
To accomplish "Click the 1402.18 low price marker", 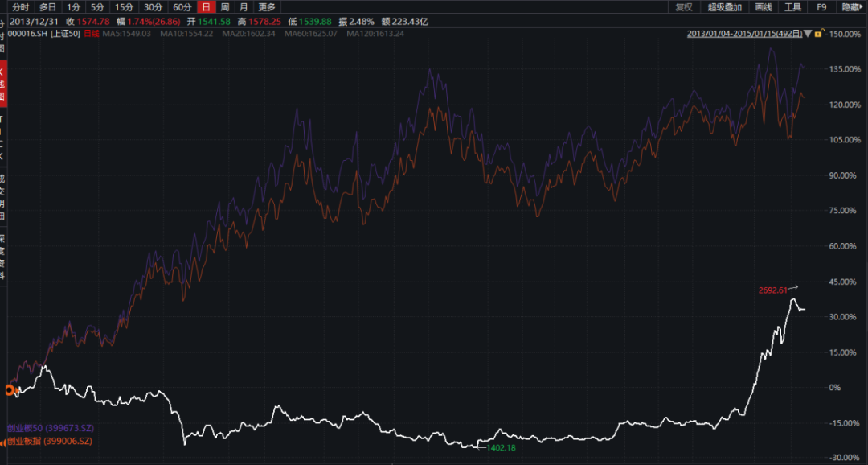I will 501,447.
